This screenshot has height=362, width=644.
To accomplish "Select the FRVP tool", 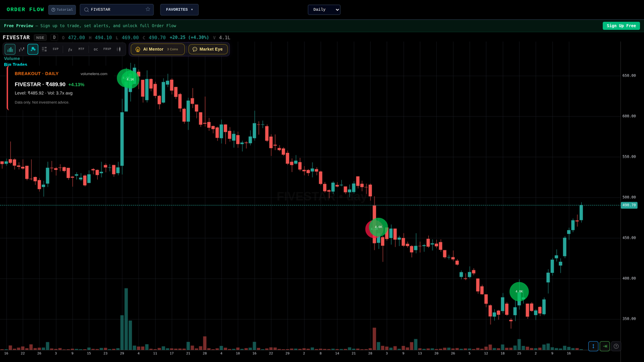I will (x=107, y=49).
